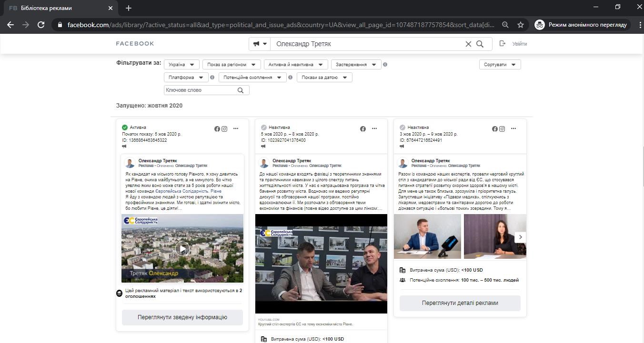Click potential reach people icon
Image resolution: width=644 pixels, height=343 pixels.
click(403, 280)
